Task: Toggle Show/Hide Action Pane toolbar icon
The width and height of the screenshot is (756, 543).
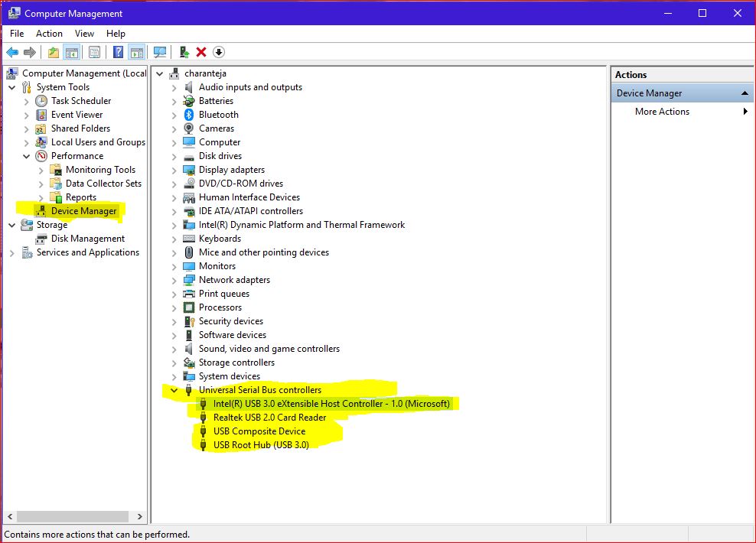Action: tap(137, 52)
